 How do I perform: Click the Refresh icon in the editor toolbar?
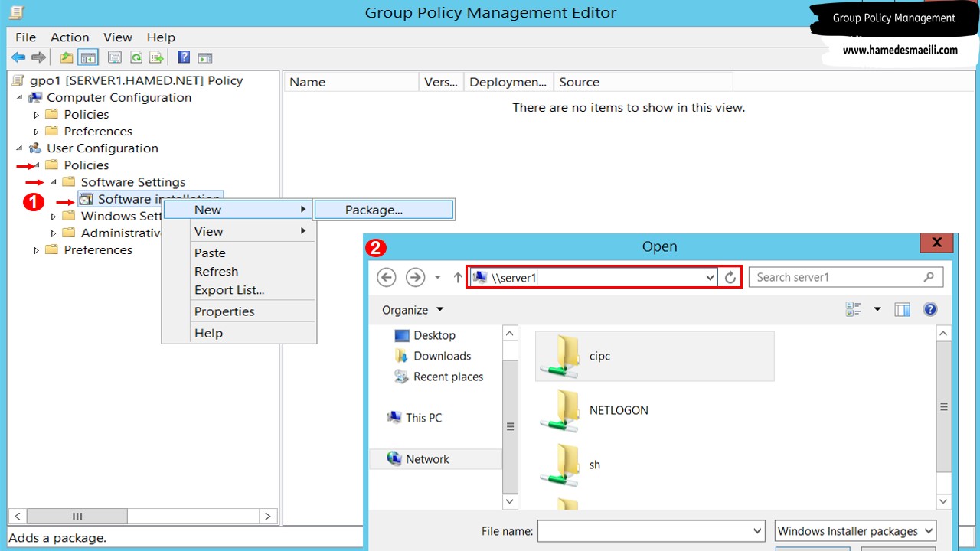pyautogui.click(x=136, y=57)
